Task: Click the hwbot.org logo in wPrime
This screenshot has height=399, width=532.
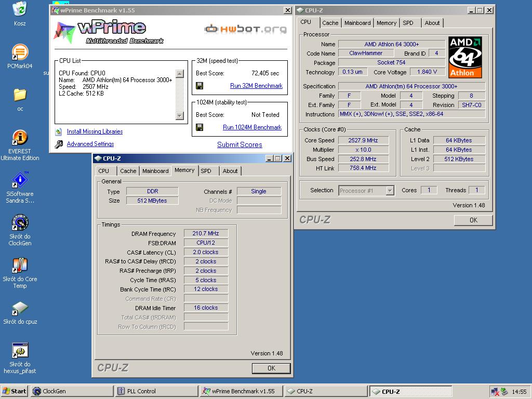Action: [x=245, y=29]
